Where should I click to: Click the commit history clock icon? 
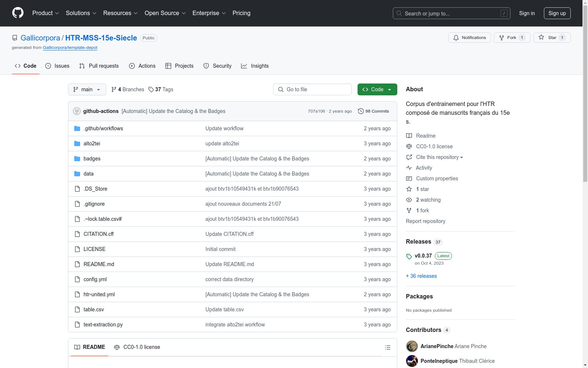click(361, 111)
